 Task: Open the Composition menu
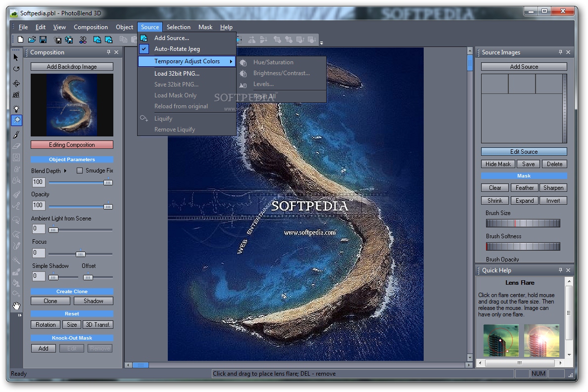(x=91, y=27)
